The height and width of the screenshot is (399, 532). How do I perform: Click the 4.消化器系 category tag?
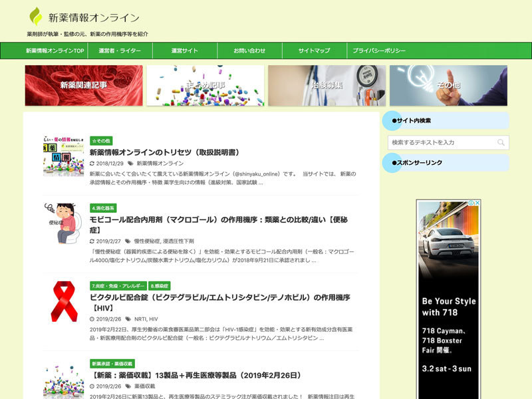(x=103, y=207)
